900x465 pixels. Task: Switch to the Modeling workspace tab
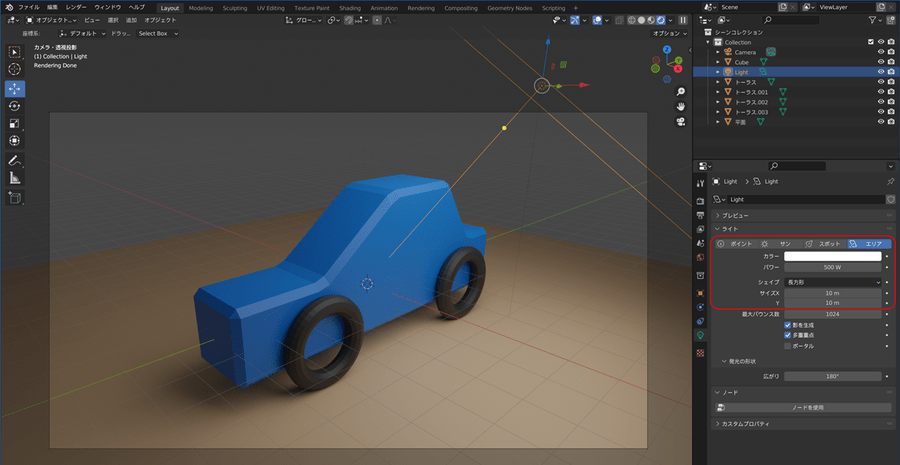201,8
